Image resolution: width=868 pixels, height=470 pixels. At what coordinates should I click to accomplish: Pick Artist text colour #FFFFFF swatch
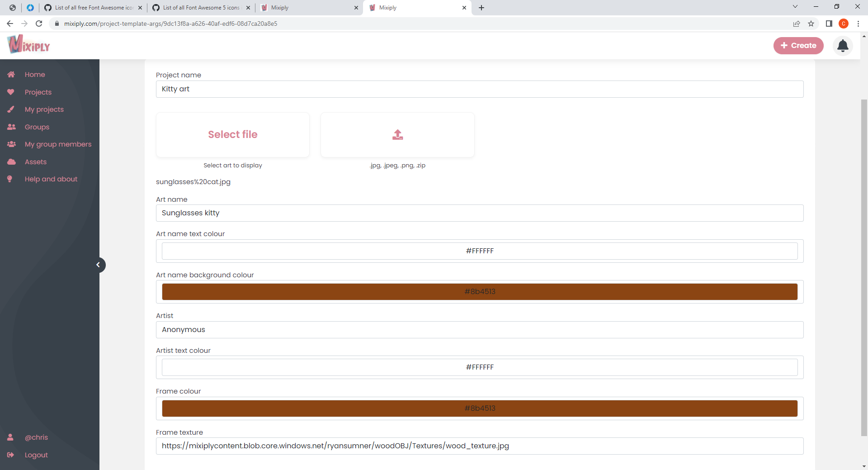pos(480,367)
